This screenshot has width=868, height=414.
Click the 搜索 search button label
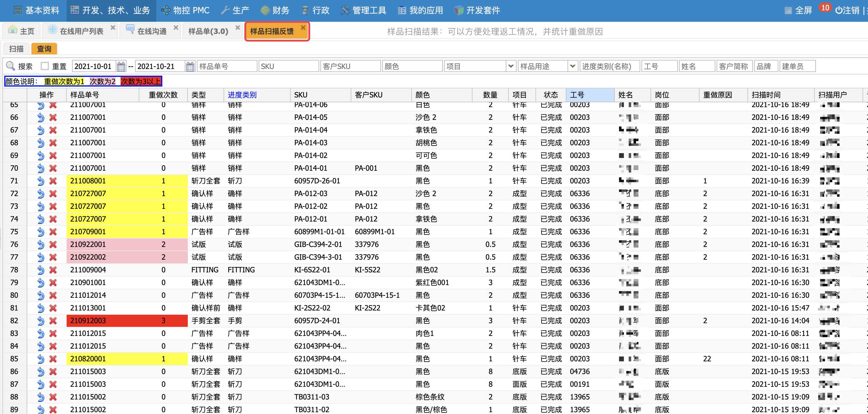click(x=25, y=66)
